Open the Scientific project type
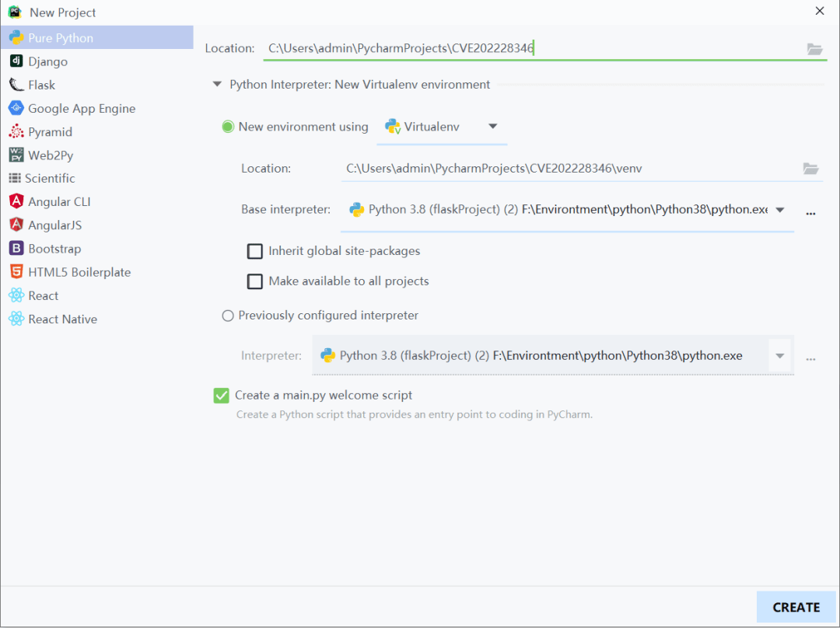 click(51, 178)
